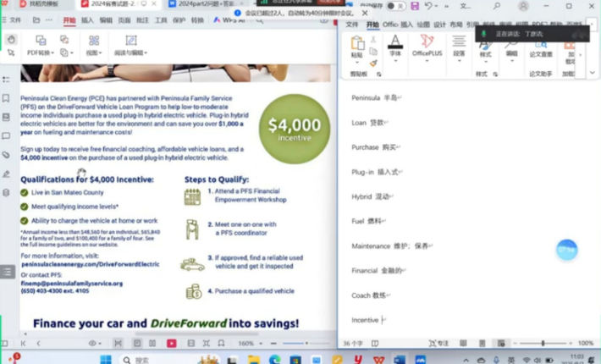
Task: Switch to the 设计 tab in Word
Action: [439, 25]
